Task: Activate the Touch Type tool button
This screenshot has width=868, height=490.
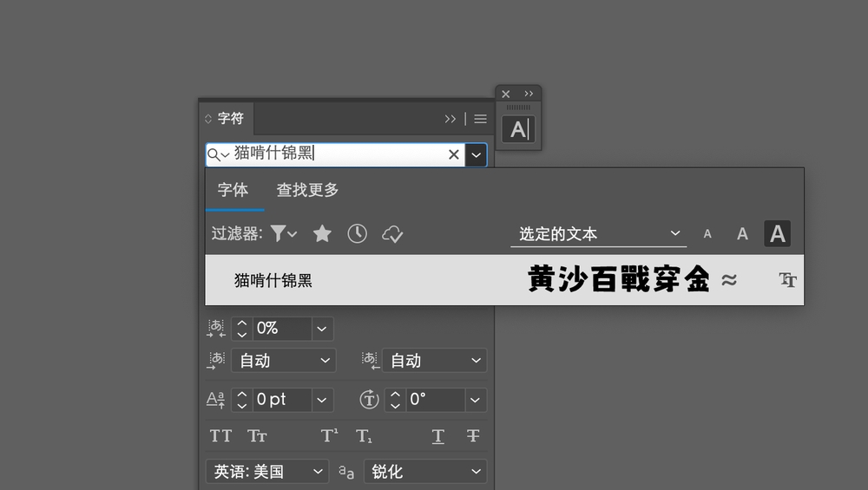Action: click(x=518, y=129)
